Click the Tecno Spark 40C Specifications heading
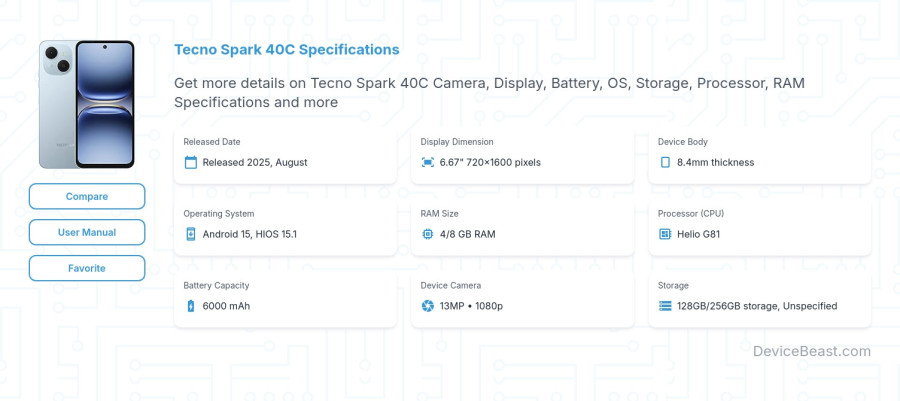This screenshot has width=900, height=401. click(286, 49)
